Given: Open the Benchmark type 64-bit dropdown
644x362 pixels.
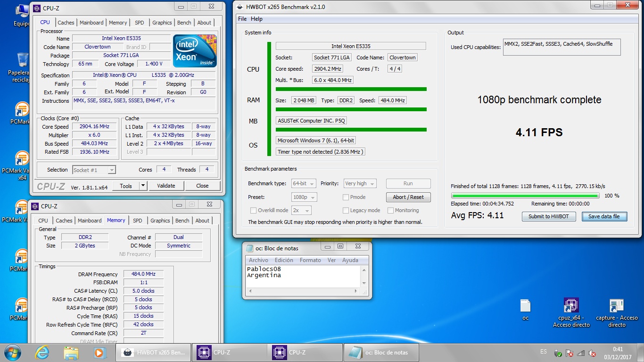Looking at the screenshot, I should pos(304,183).
